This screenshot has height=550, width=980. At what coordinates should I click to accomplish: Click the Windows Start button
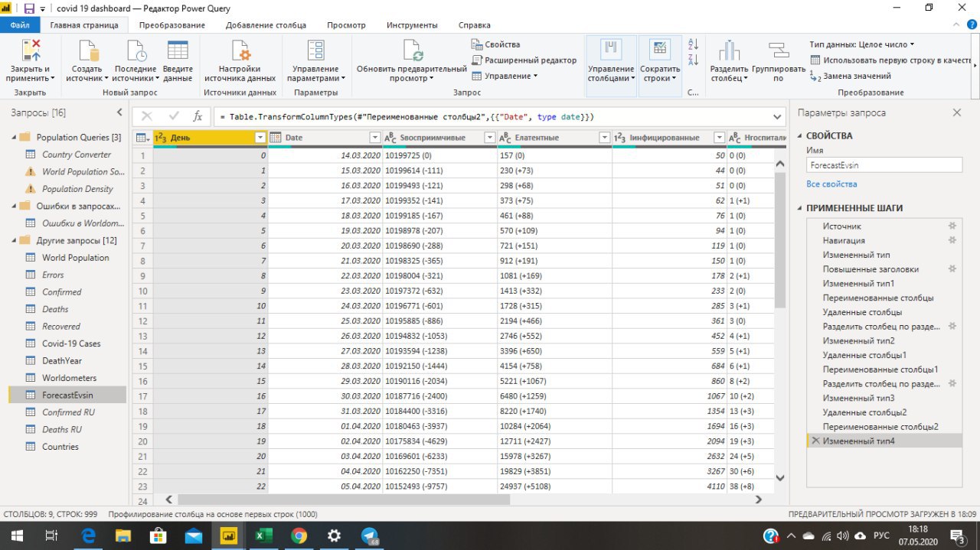(17, 535)
